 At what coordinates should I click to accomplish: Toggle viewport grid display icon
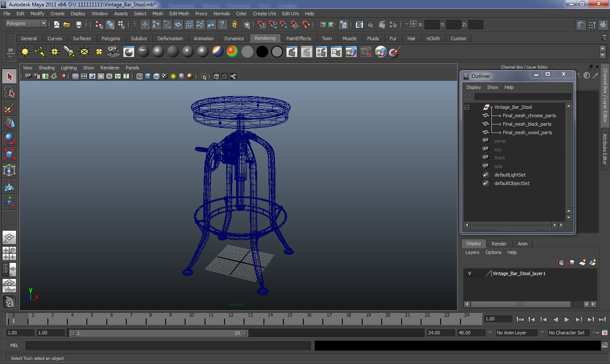pyautogui.click(x=75, y=76)
